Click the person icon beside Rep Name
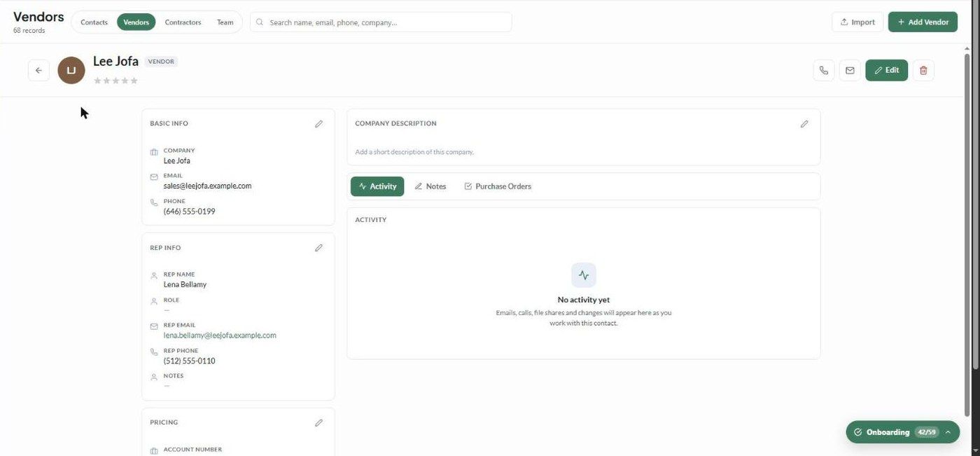 coord(154,276)
